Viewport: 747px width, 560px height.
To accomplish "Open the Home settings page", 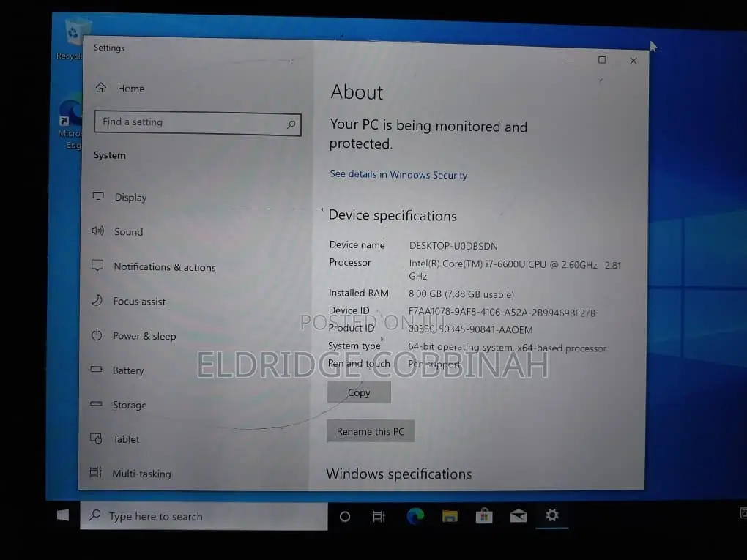I will 121,88.
